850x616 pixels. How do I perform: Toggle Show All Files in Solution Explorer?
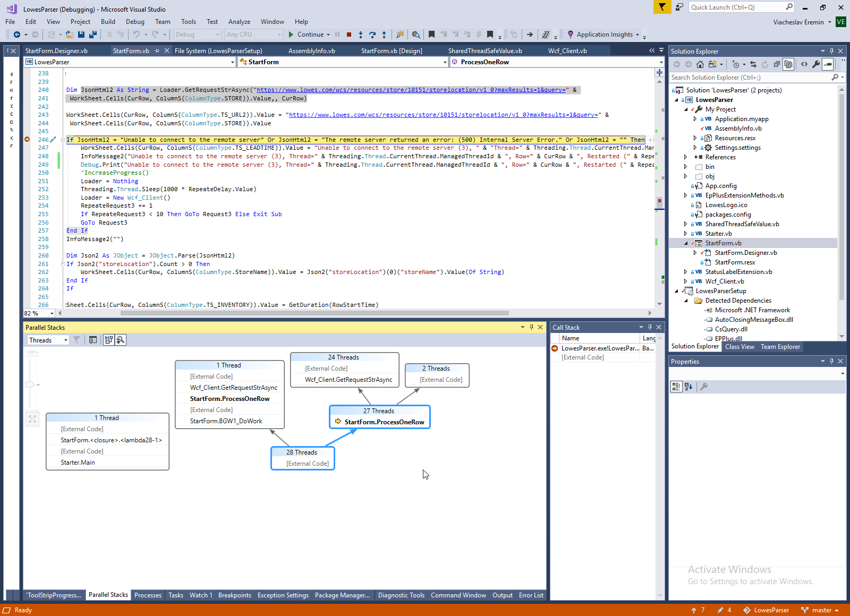tap(788, 64)
